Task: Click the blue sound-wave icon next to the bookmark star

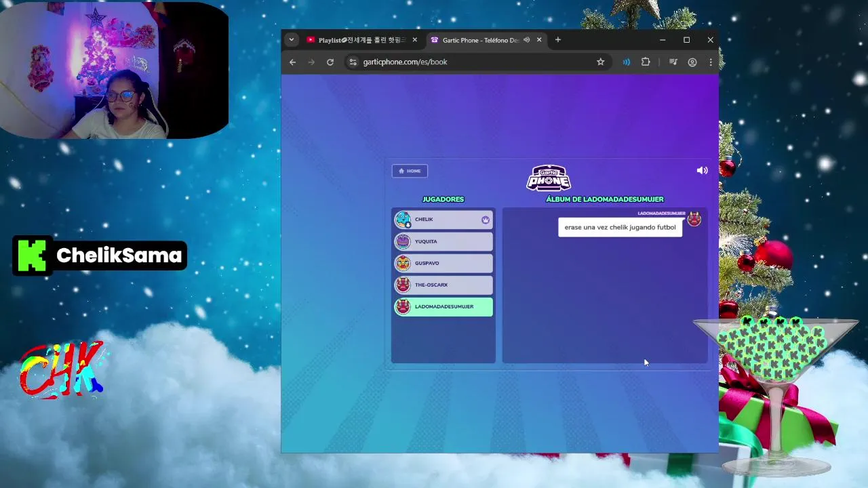Action: pos(626,62)
